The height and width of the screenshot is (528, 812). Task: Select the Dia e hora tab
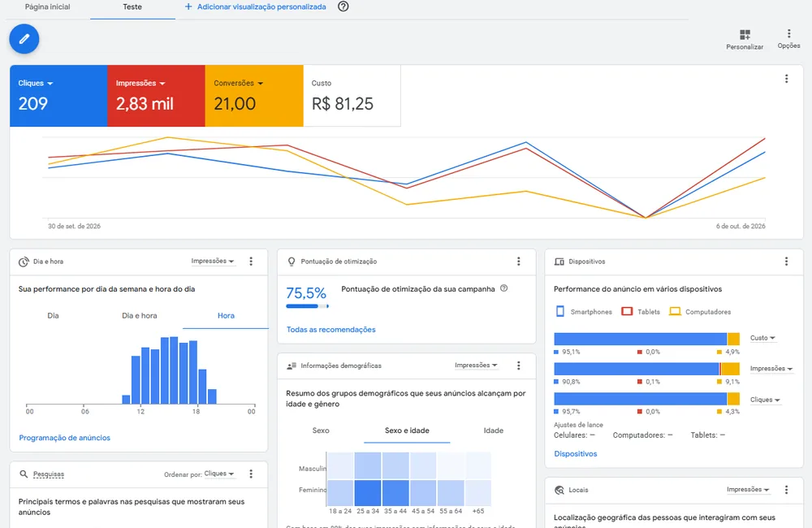point(140,315)
